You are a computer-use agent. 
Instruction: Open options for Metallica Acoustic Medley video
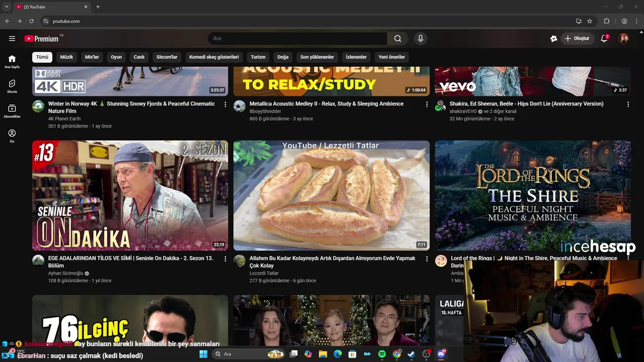point(427,104)
